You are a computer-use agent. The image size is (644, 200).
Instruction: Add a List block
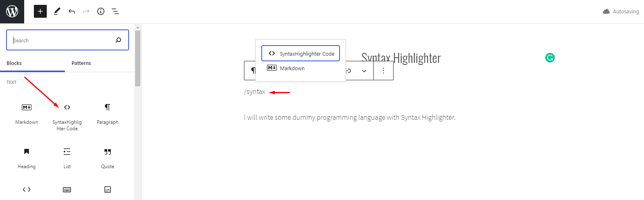[x=67, y=158]
